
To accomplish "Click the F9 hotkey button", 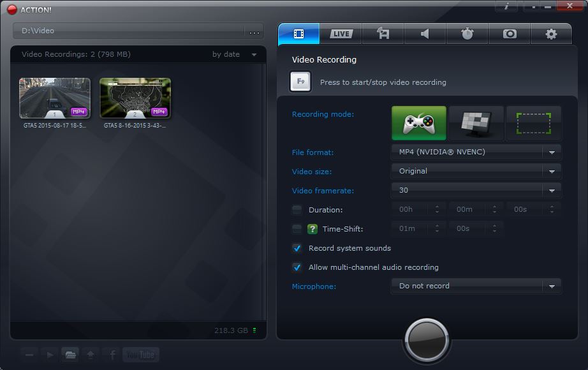I will [x=300, y=82].
